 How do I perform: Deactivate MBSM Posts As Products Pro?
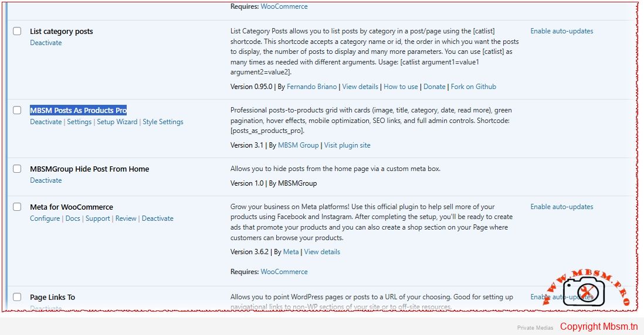[46, 122]
